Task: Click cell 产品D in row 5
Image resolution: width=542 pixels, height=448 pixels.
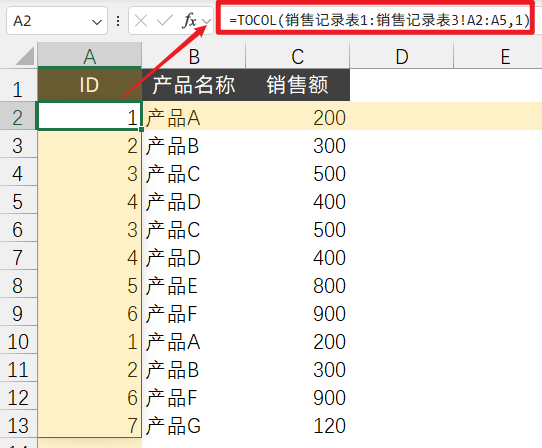Action: [x=194, y=200]
